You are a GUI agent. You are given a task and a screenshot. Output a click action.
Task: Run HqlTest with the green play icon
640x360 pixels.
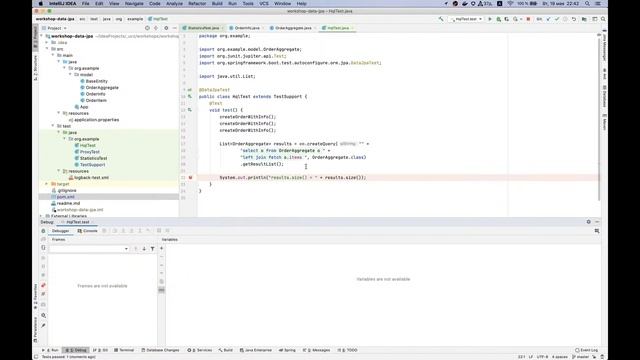pyautogui.click(x=490, y=19)
